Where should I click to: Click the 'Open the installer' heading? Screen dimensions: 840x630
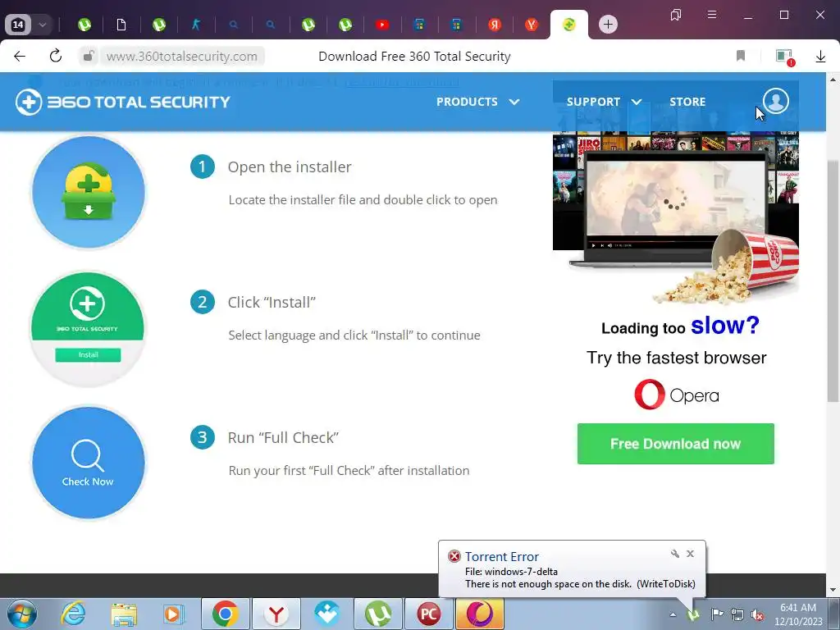(x=290, y=167)
